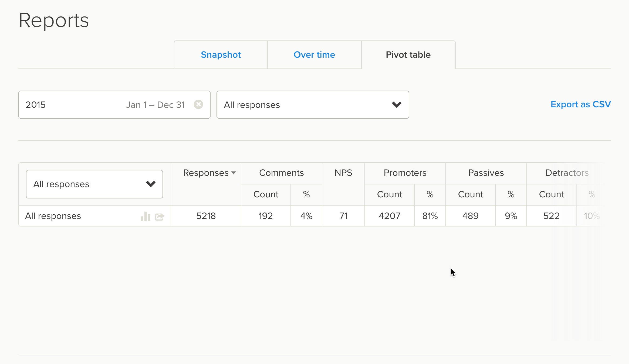The image size is (629, 364).
Task: Expand the table's All responses grouping dropdown
Action: tap(94, 184)
